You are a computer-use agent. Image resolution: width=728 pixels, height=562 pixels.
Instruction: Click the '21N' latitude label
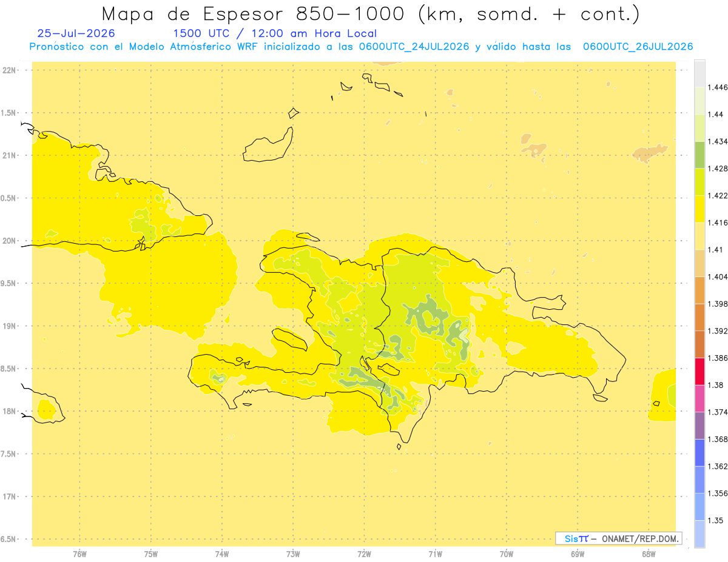[10, 155]
